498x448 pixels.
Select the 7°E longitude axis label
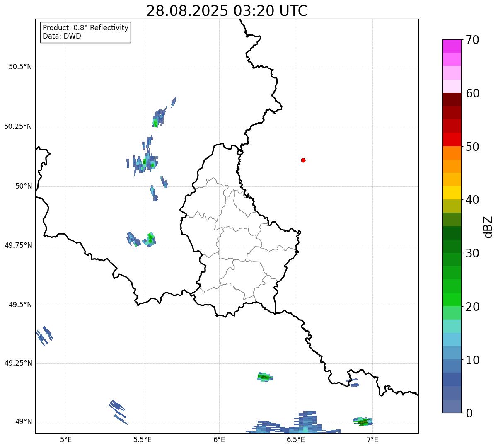pyautogui.click(x=372, y=439)
